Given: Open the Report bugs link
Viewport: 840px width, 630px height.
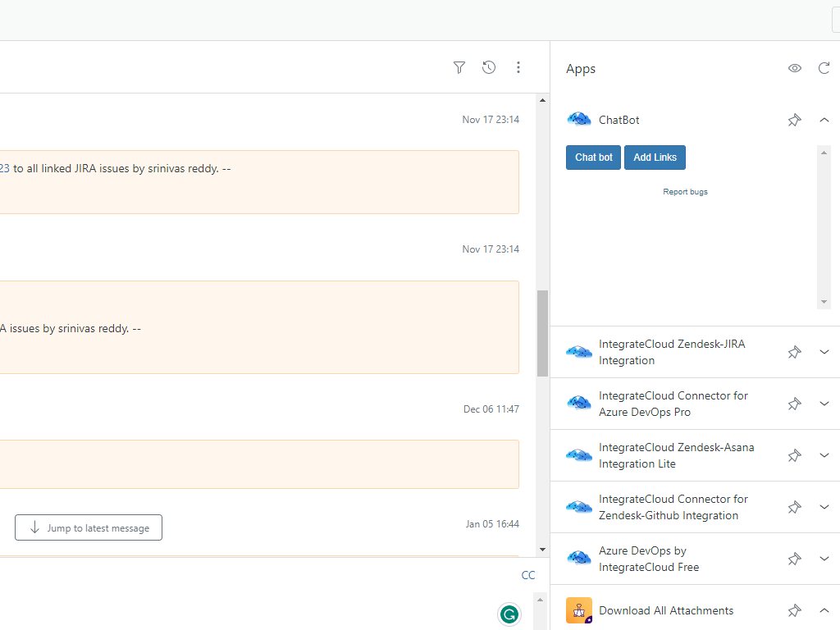Looking at the screenshot, I should [x=685, y=192].
